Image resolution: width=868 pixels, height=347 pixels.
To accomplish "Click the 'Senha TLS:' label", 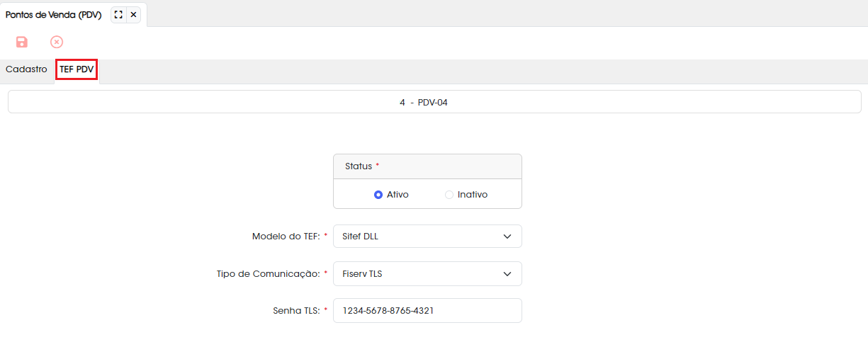I will (298, 311).
